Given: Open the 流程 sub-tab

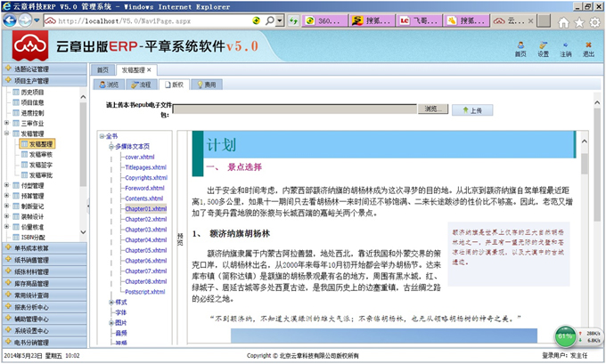Looking at the screenshot, I should (141, 85).
